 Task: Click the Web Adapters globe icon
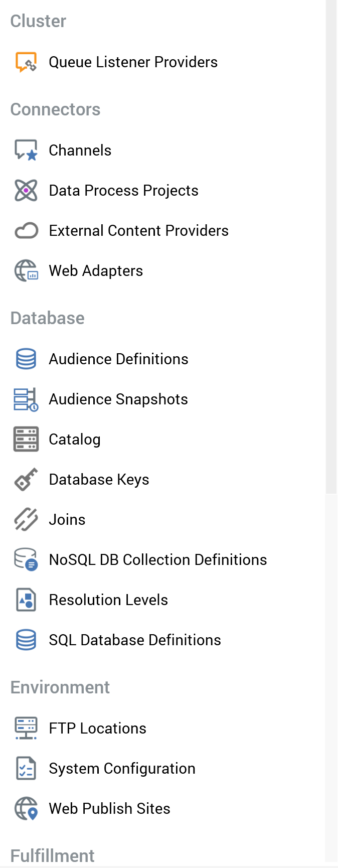(x=26, y=271)
